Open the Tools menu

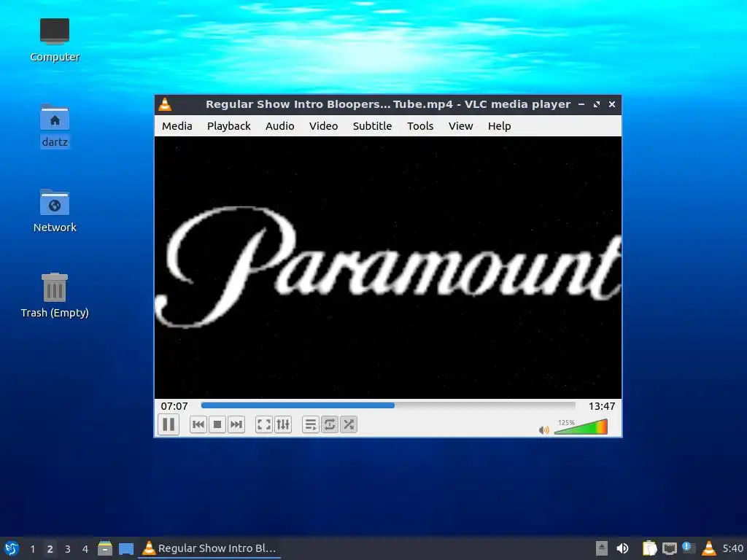420,126
